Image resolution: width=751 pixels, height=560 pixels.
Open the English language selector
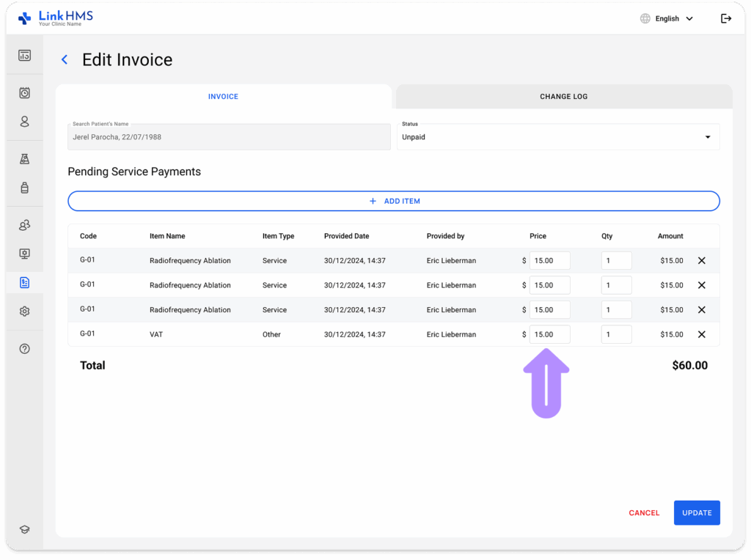[x=667, y=18]
